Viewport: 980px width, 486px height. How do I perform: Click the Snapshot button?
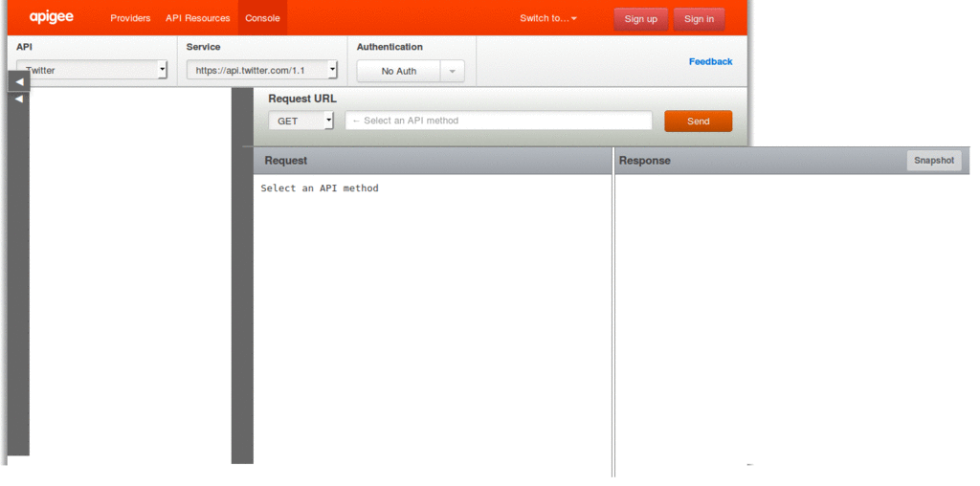[934, 161]
